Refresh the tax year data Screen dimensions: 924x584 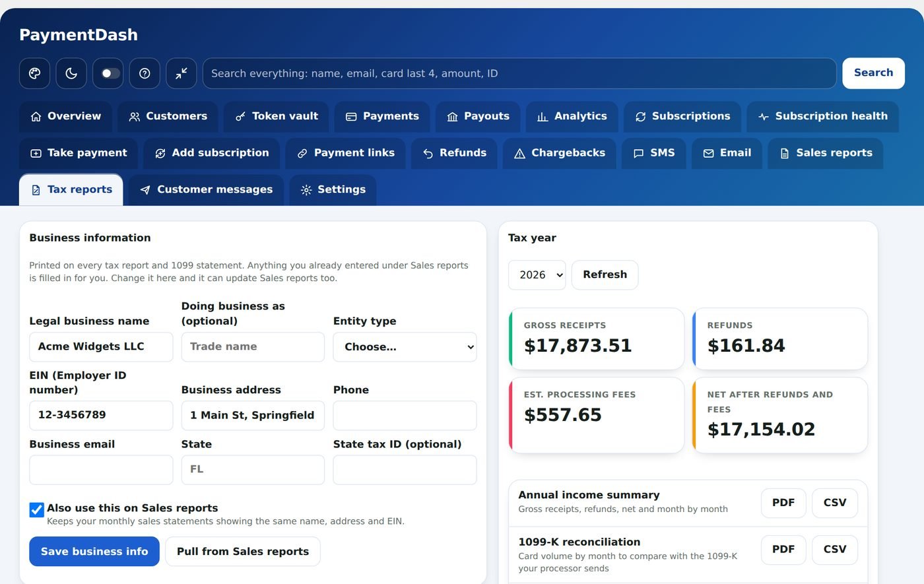click(x=605, y=275)
